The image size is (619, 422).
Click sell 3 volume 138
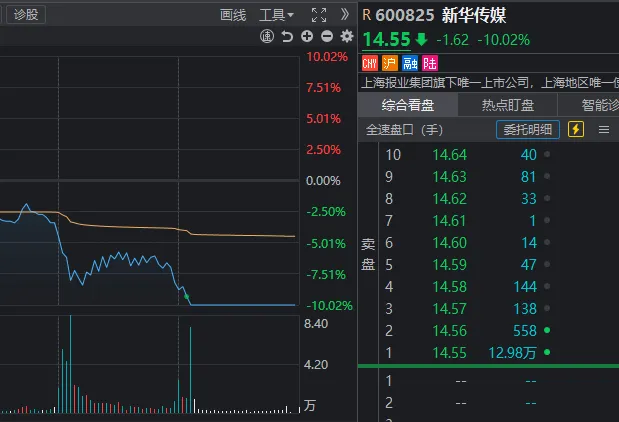tap(525, 309)
